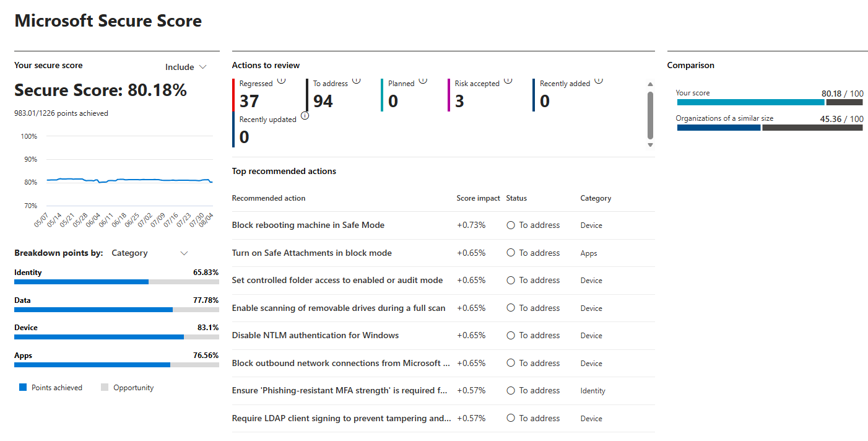Open the Include dropdown
The height and width of the screenshot is (441, 868).
pos(186,67)
